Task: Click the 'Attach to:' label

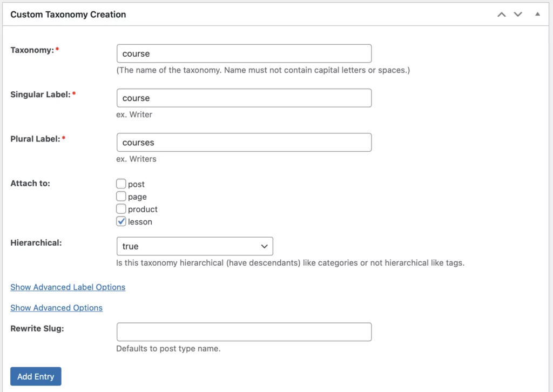Action: pyautogui.click(x=30, y=183)
